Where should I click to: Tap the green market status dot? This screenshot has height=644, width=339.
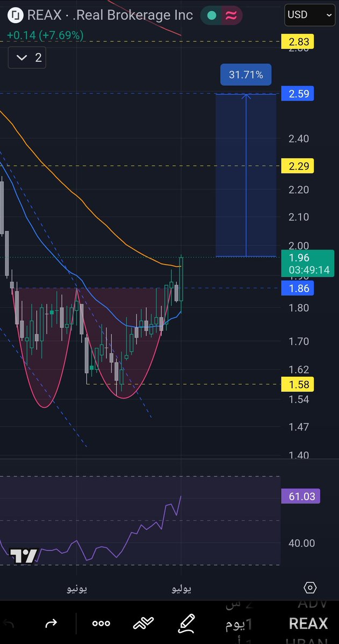[212, 16]
